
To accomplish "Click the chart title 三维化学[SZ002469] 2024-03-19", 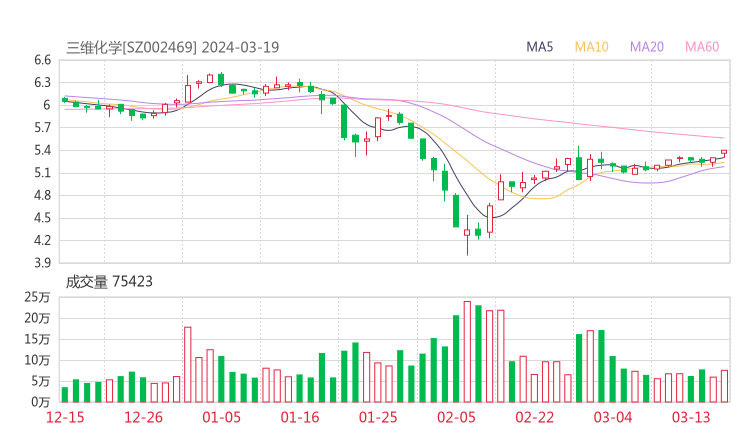I will coord(173,47).
